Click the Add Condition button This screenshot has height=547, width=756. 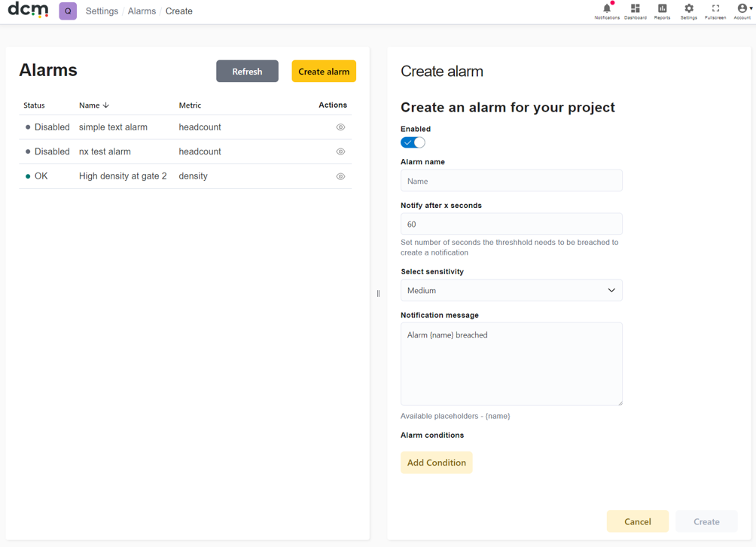tap(436, 463)
